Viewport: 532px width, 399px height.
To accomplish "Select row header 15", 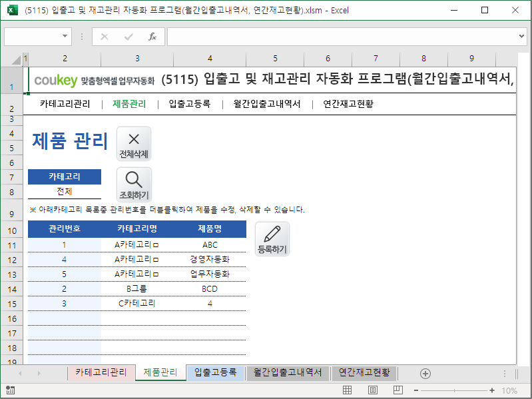I will click(x=12, y=304).
